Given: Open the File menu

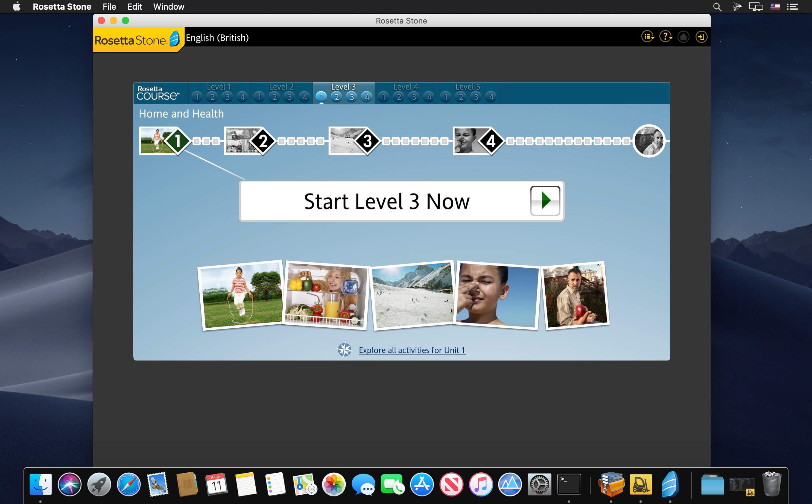Looking at the screenshot, I should coord(109,7).
